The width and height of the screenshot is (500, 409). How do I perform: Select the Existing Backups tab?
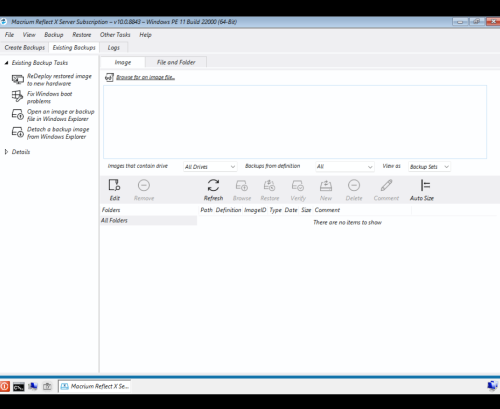click(x=74, y=48)
